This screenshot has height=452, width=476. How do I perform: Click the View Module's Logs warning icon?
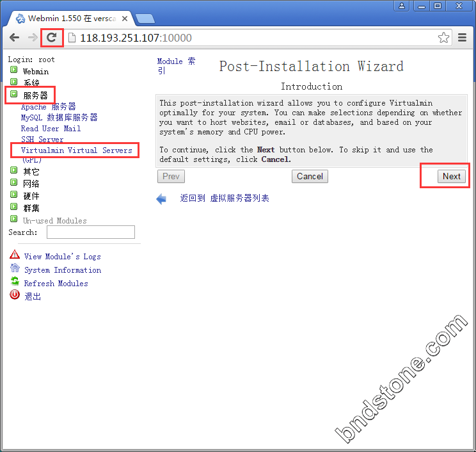coord(15,255)
